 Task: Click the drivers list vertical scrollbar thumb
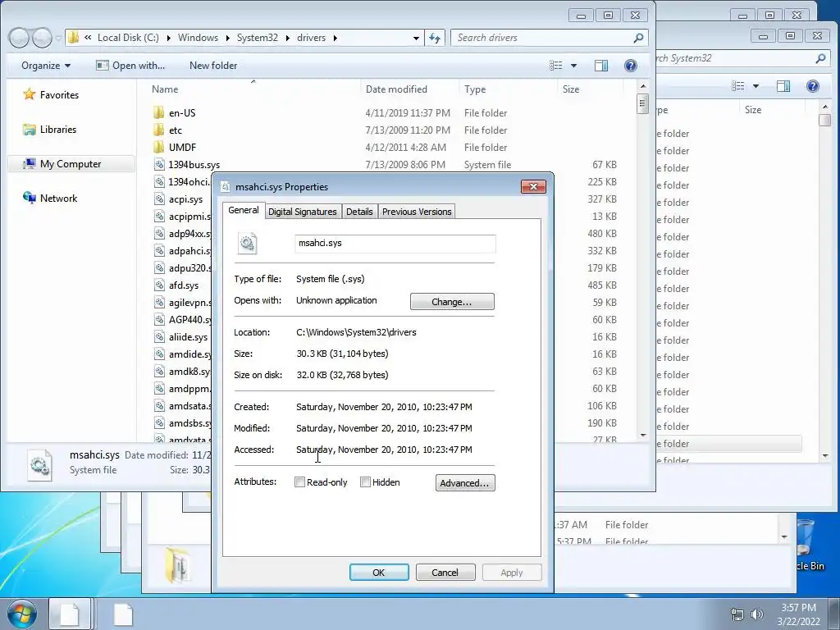643,103
